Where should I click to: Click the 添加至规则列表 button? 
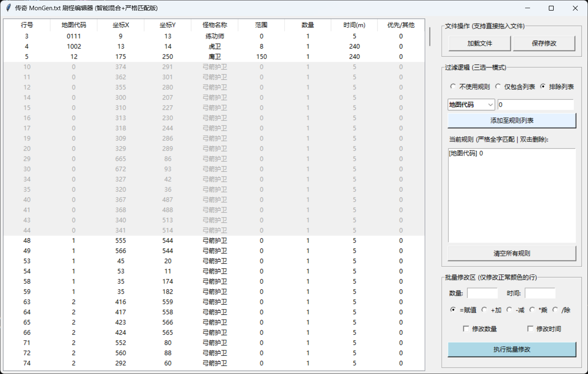tap(512, 121)
